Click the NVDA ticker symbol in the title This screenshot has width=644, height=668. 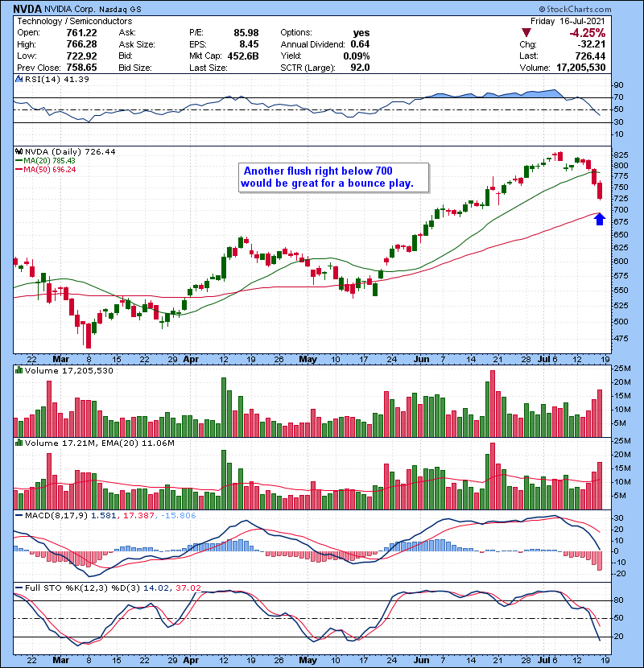(x=27, y=9)
